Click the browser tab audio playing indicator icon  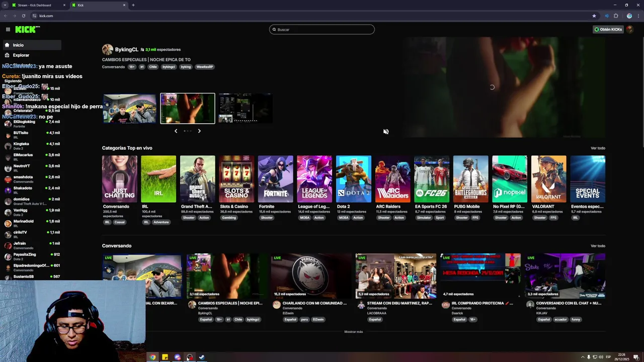tap(607, 16)
